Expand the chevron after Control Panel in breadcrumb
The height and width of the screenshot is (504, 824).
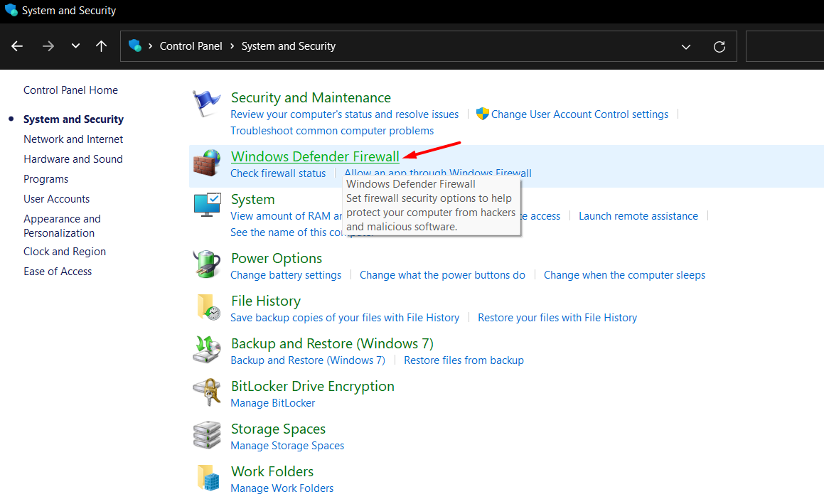(x=232, y=46)
